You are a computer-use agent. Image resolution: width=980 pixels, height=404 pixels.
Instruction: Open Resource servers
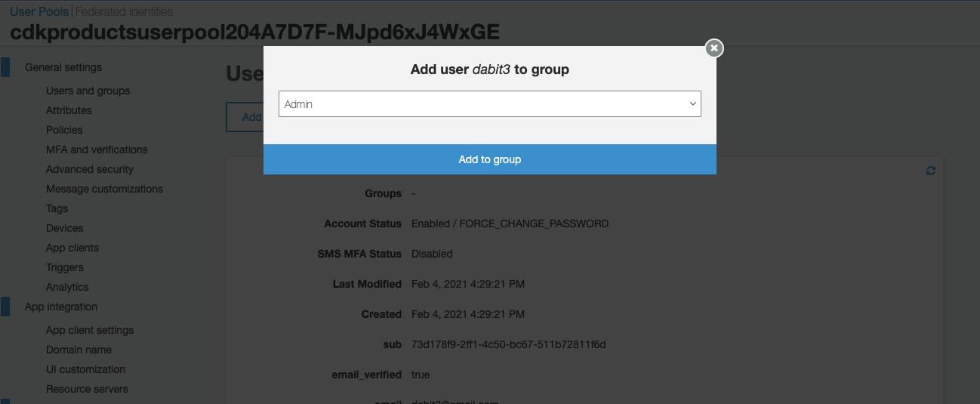(x=87, y=389)
